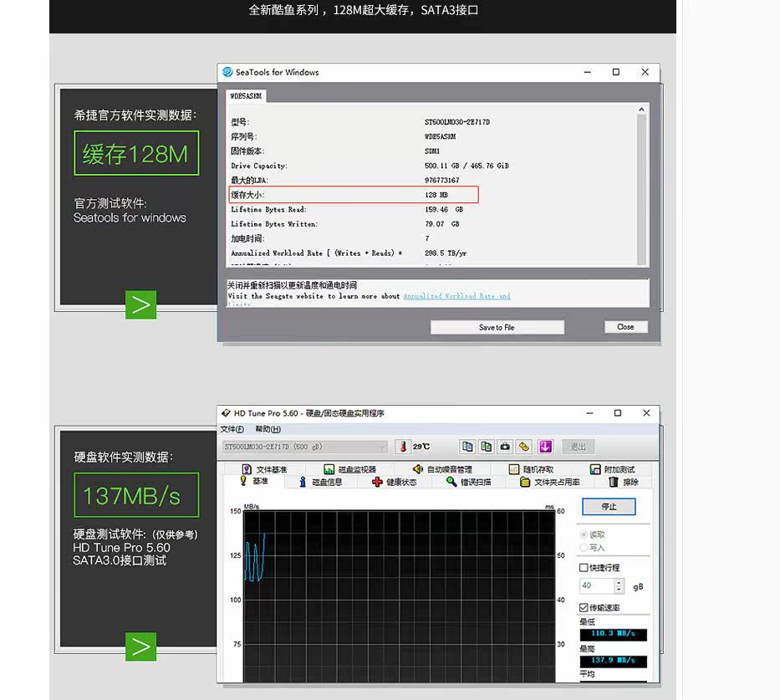Open the 帮助(H) menu
The height and width of the screenshot is (700, 780).
(268, 429)
